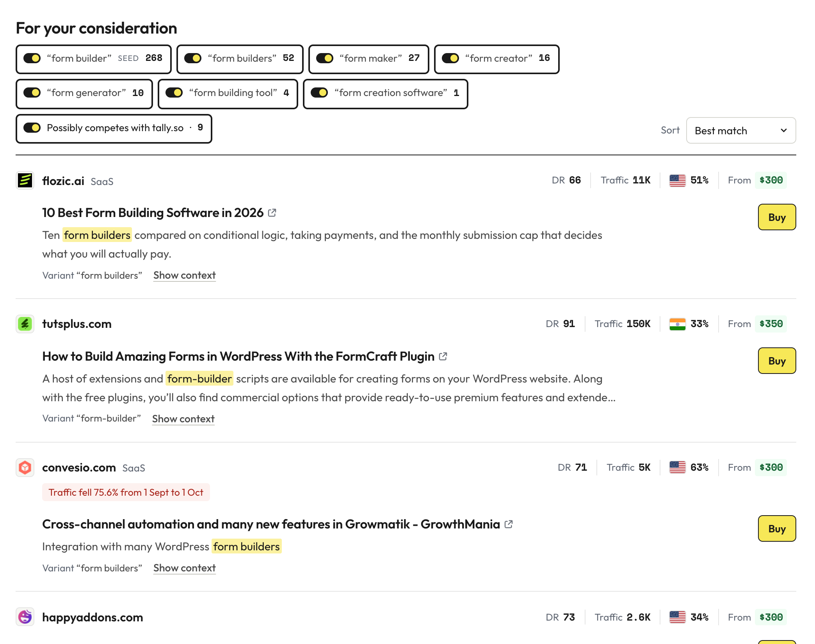Click the happyaddons.com domain name
This screenshot has width=815, height=644.
coord(93,617)
